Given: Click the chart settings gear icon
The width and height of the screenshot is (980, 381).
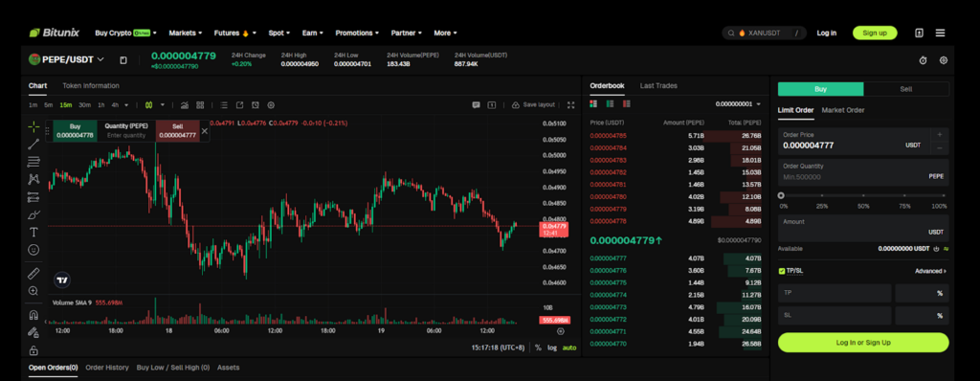Looking at the screenshot, I should [x=271, y=105].
